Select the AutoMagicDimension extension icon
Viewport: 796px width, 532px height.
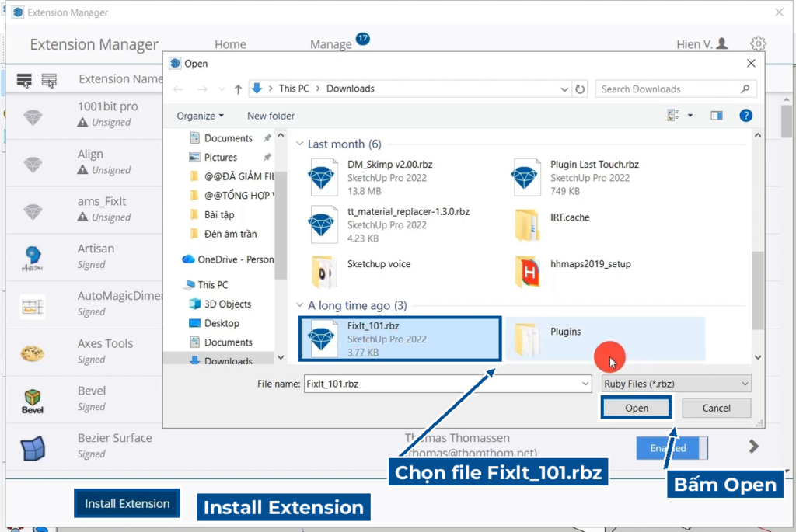pos(33,306)
